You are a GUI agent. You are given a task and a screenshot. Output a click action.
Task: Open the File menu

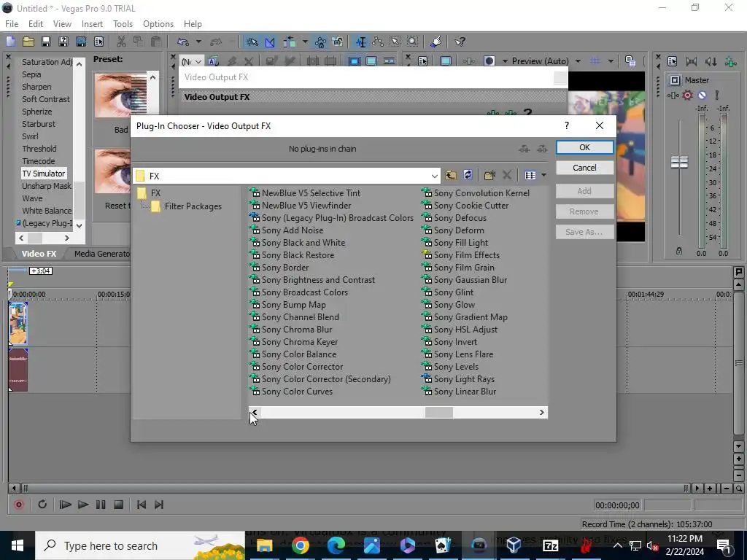[x=12, y=24]
